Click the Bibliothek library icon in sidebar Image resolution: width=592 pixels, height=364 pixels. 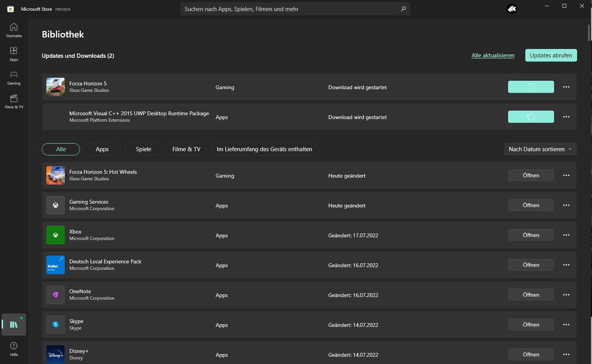[x=14, y=325]
